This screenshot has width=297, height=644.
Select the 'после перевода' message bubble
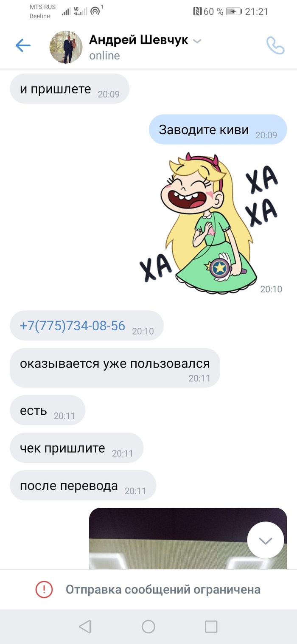tap(83, 485)
